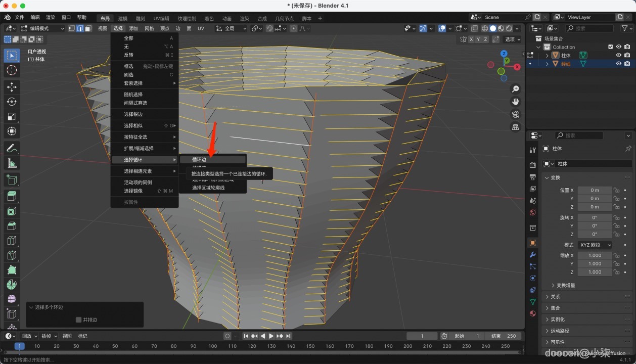
Task: Switch to face select mode icon
Action: click(x=88, y=28)
